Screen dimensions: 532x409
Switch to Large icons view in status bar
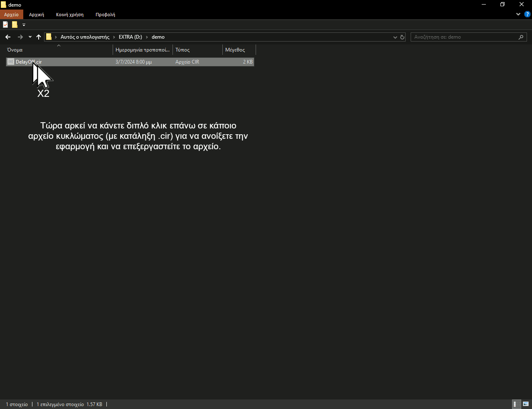tap(526, 404)
